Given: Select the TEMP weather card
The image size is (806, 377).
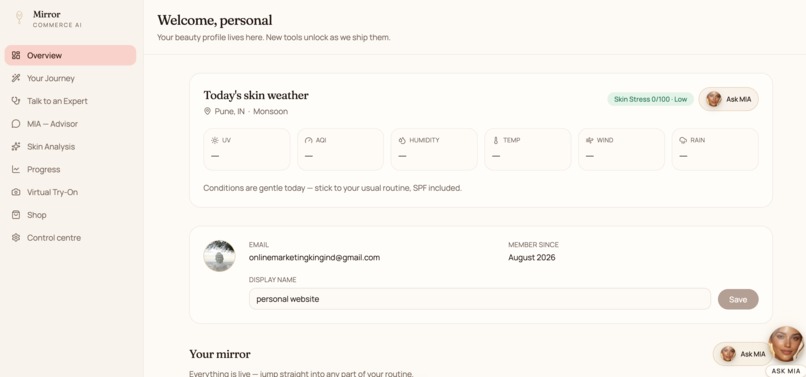Looking at the screenshot, I should 528,149.
